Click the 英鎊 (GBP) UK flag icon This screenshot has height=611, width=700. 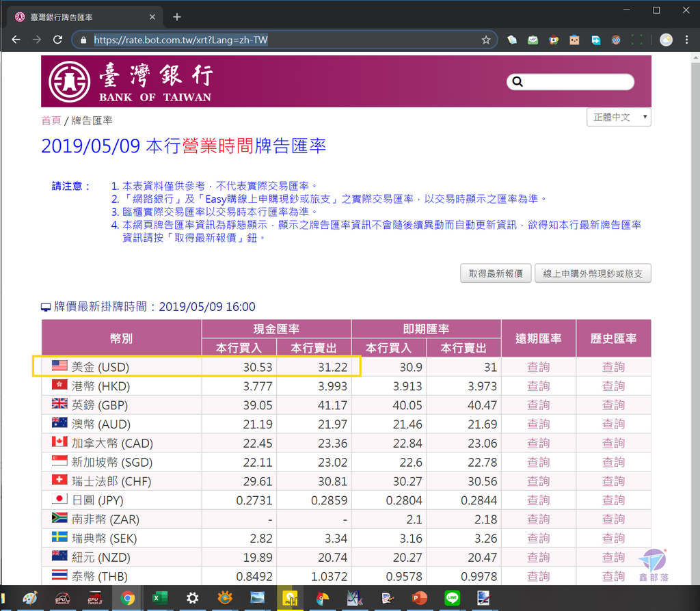pyautogui.click(x=59, y=403)
